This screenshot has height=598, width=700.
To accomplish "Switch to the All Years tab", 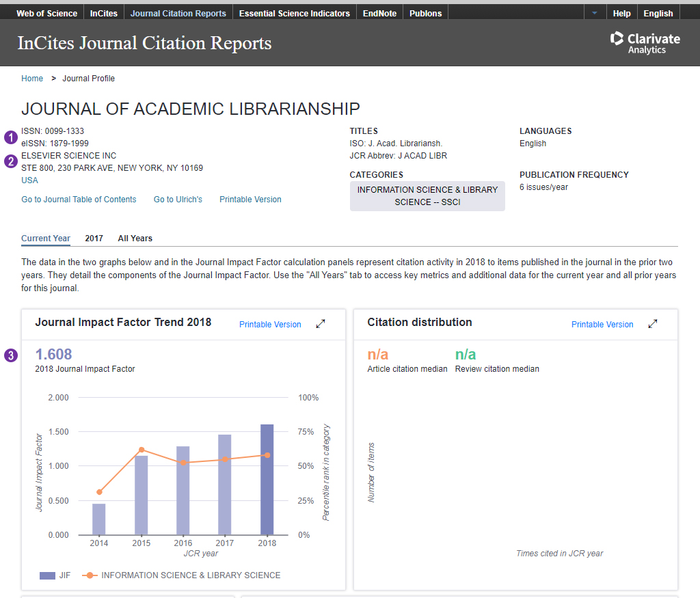I will (x=135, y=239).
